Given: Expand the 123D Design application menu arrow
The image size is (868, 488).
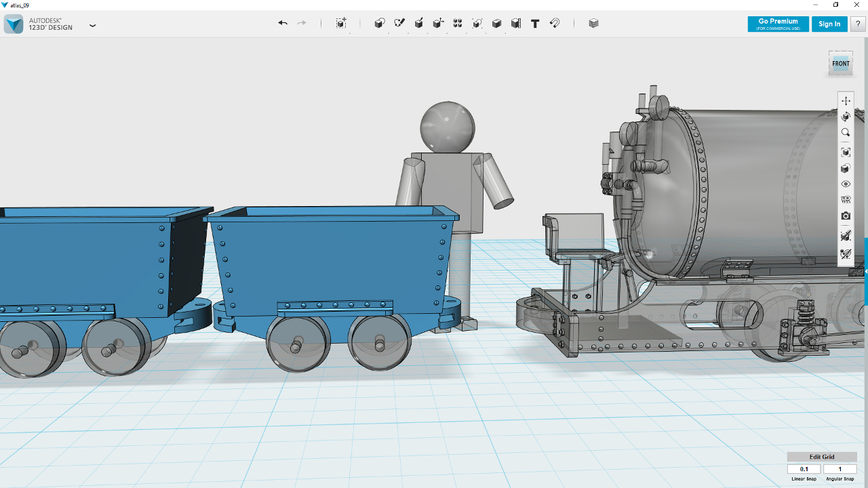Looking at the screenshot, I should click(93, 26).
